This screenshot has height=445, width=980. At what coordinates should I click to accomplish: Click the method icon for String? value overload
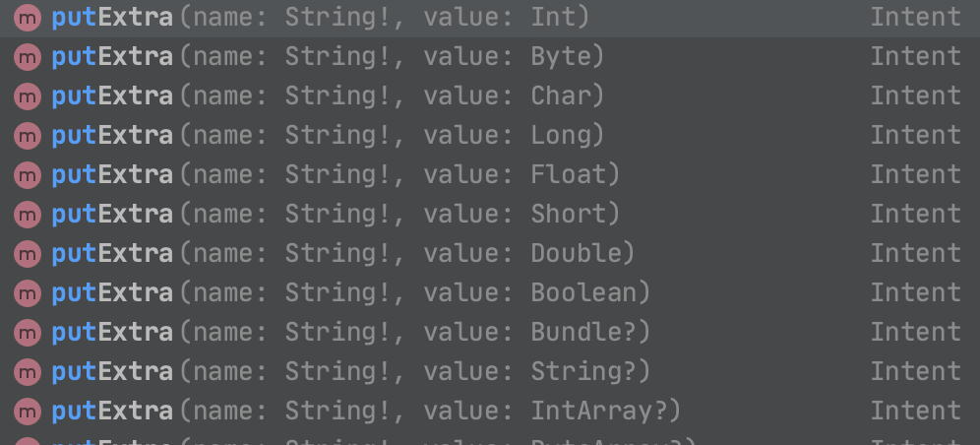coord(27,371)
